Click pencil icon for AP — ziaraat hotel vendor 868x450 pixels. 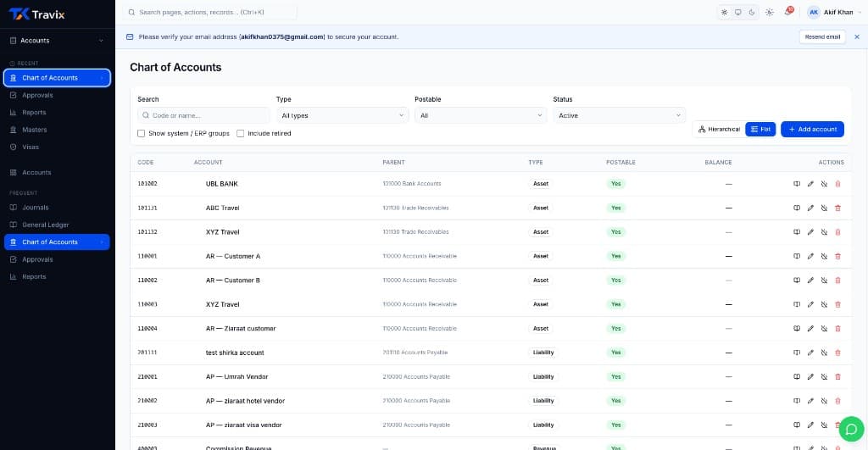coord(810,401)
